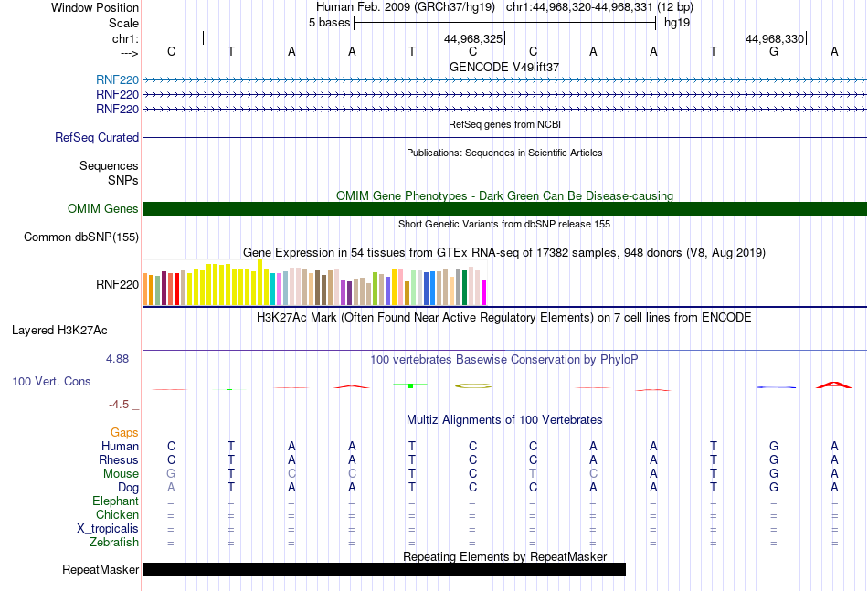Open the Layered H3K27Ac track label
Screen dimensions: 868x591
59,331
